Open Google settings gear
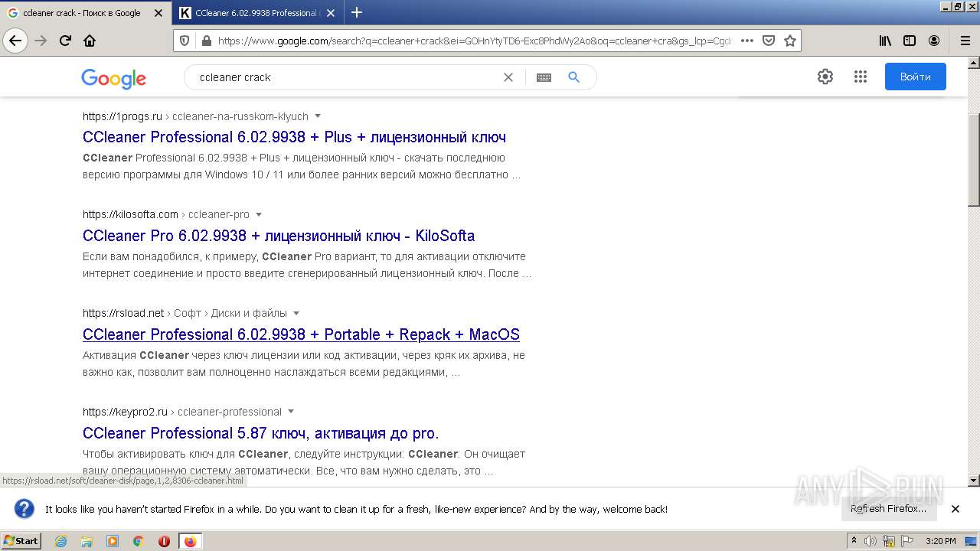 [825, 77]
